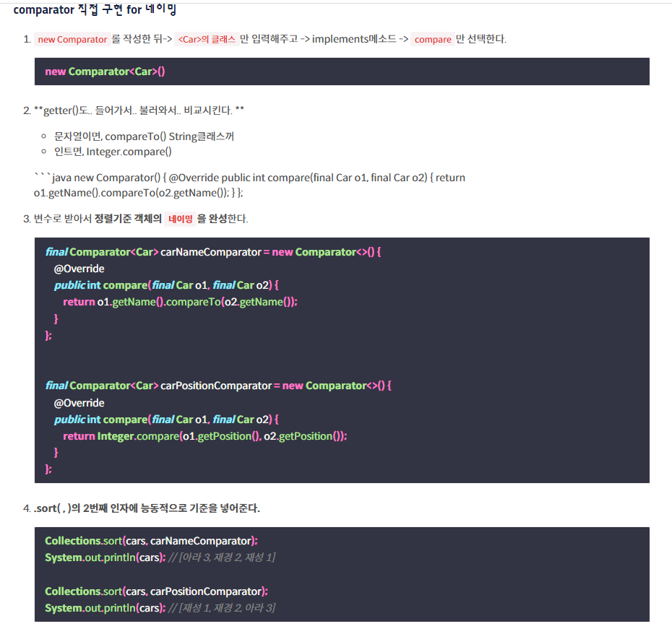Click the first "public int compare(final Car o1, final Car o2) {" line
The height and width of the screenshot is (634, 672).
click(x=166, y=285)
